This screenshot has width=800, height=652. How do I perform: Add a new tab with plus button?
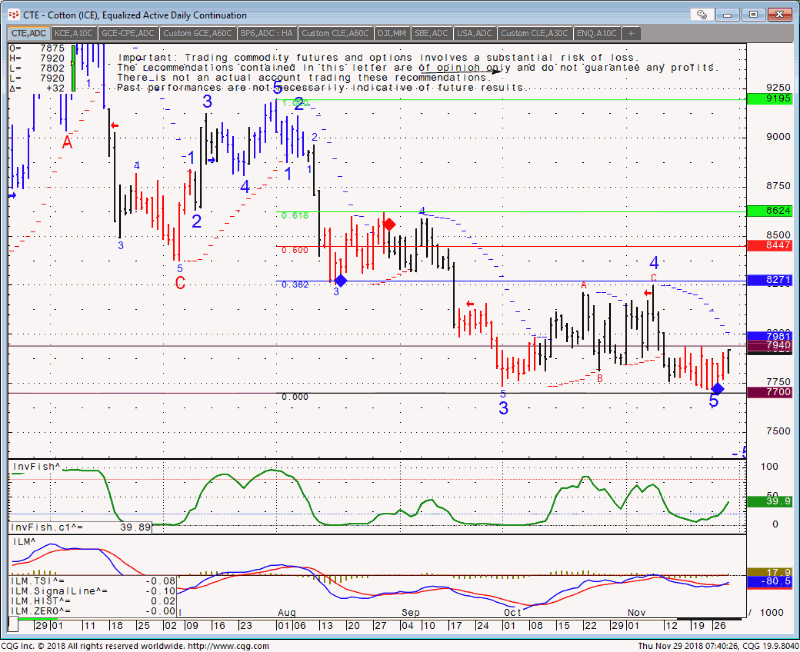point(631,33)
